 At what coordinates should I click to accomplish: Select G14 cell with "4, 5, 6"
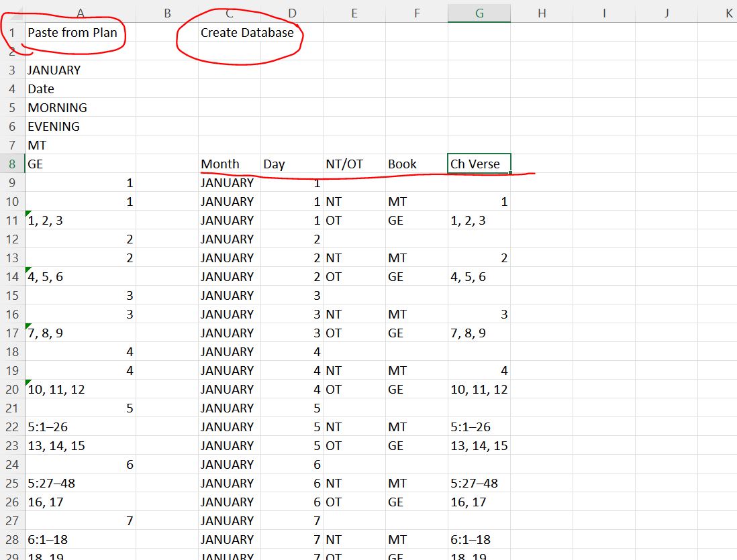tap(479, 277)
